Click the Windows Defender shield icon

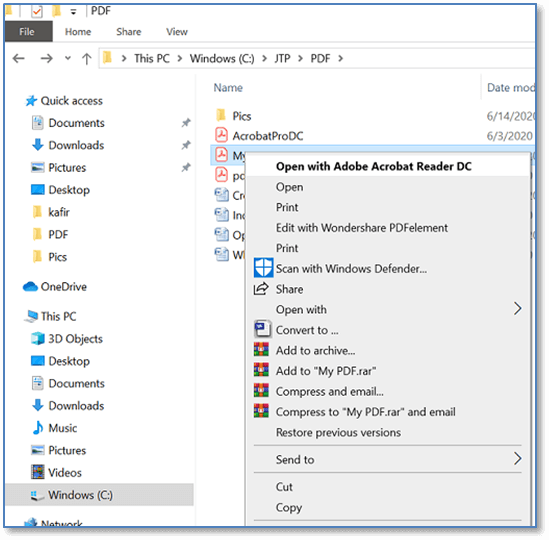263,269
